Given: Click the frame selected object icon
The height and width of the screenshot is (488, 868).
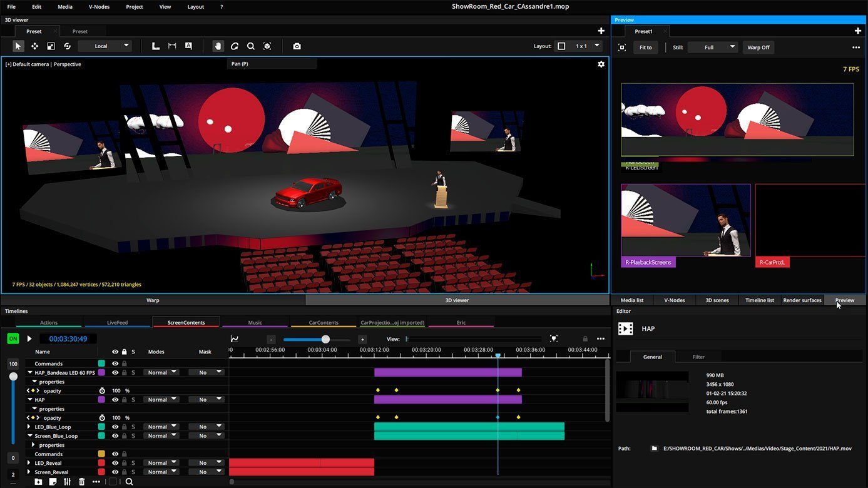Looking at the screenshot, I should pos(267,46).
